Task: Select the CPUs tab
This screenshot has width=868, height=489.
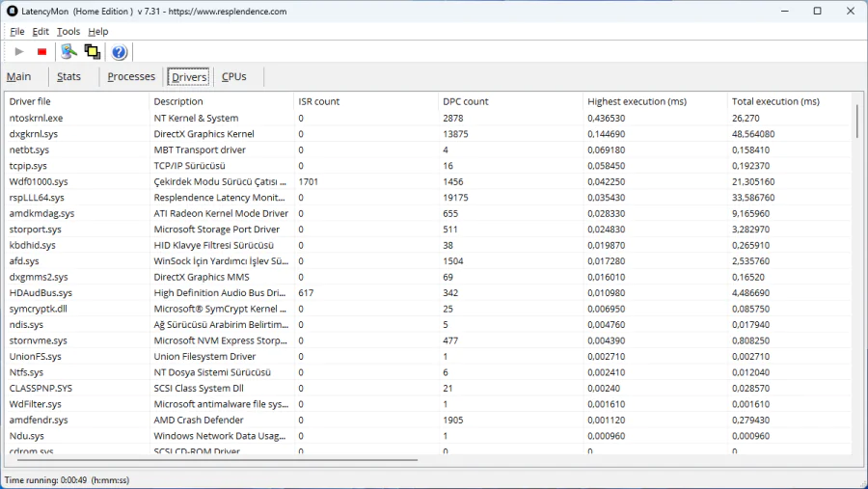Action: pos(234,77)
